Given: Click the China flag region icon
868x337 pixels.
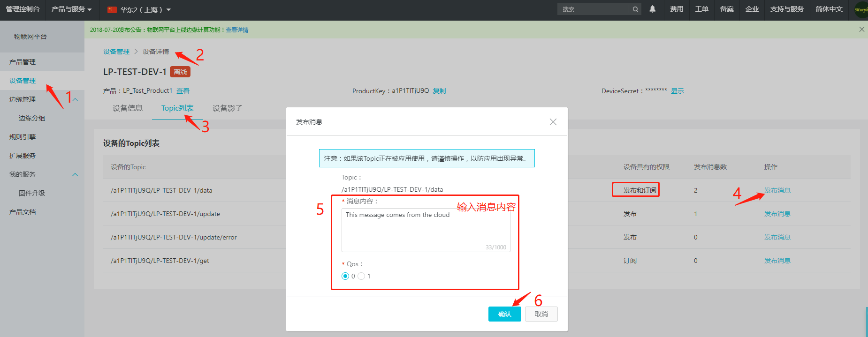Looking at the screenshot, I should point(112,10).
